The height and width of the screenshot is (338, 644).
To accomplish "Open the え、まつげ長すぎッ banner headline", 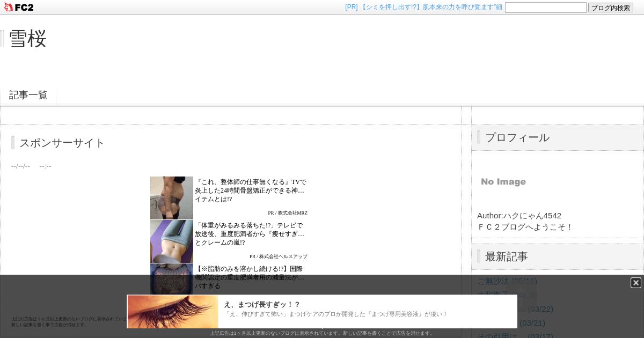I will point(262,304).
